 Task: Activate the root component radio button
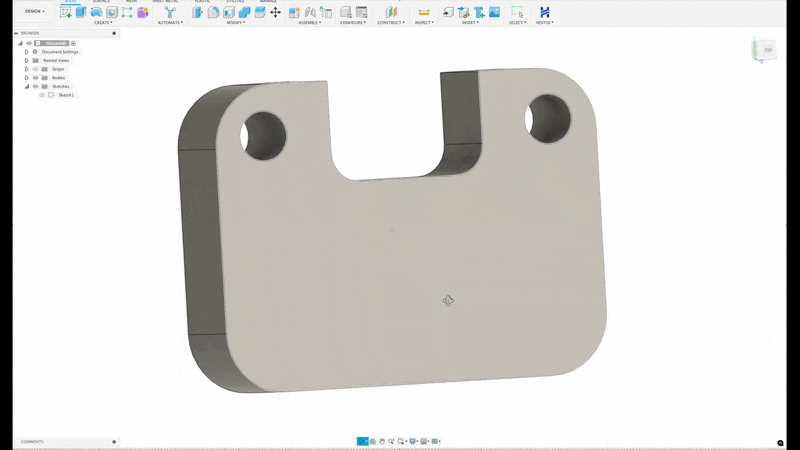click(73, 43)
